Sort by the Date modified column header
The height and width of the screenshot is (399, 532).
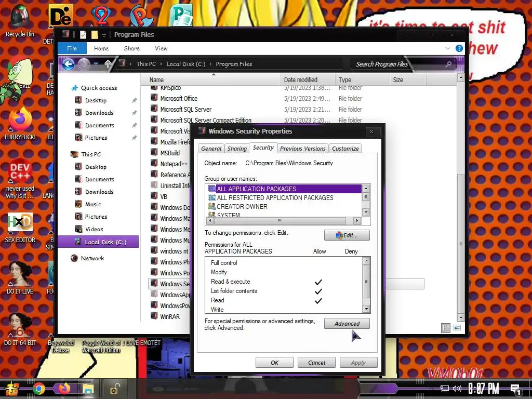coord(308,79)
